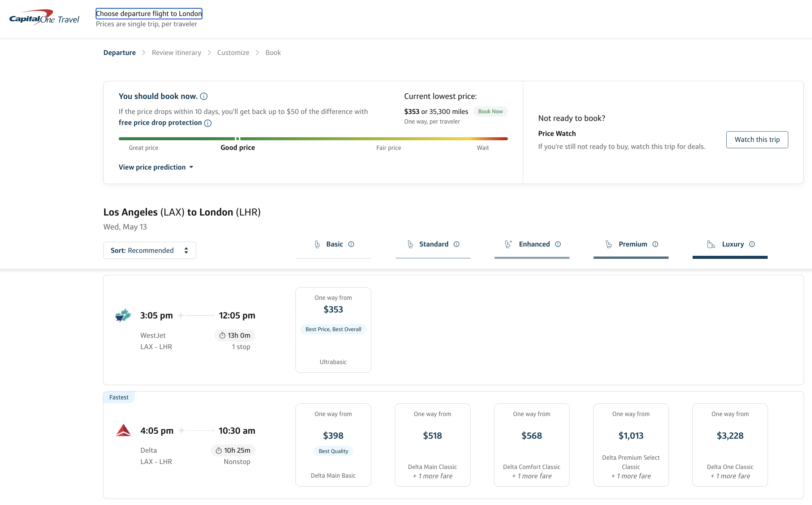Open the Sort: Recommended dropdown
The image size is (812, 505).
(149, 250)
